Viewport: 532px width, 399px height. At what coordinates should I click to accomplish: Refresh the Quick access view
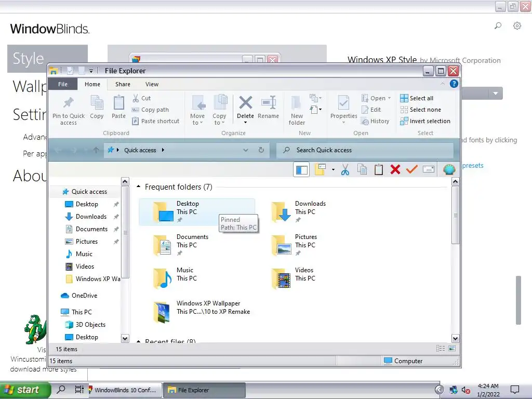[x=261, y=150]
